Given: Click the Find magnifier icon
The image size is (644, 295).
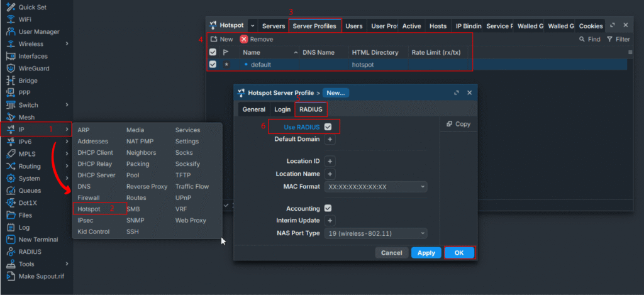Looking at the screenshot, I should [582, 39].
